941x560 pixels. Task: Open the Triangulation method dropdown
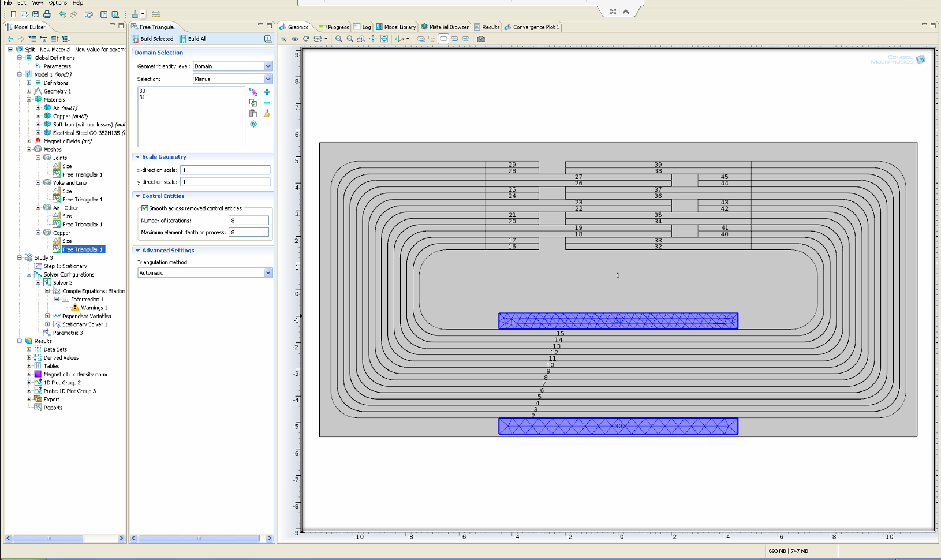tap(268, 273)
